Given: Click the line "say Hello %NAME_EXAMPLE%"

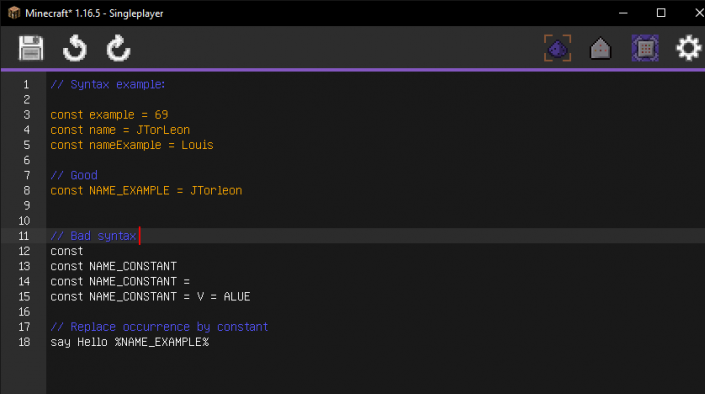Looking at the screenshot, I should [129, 342].
